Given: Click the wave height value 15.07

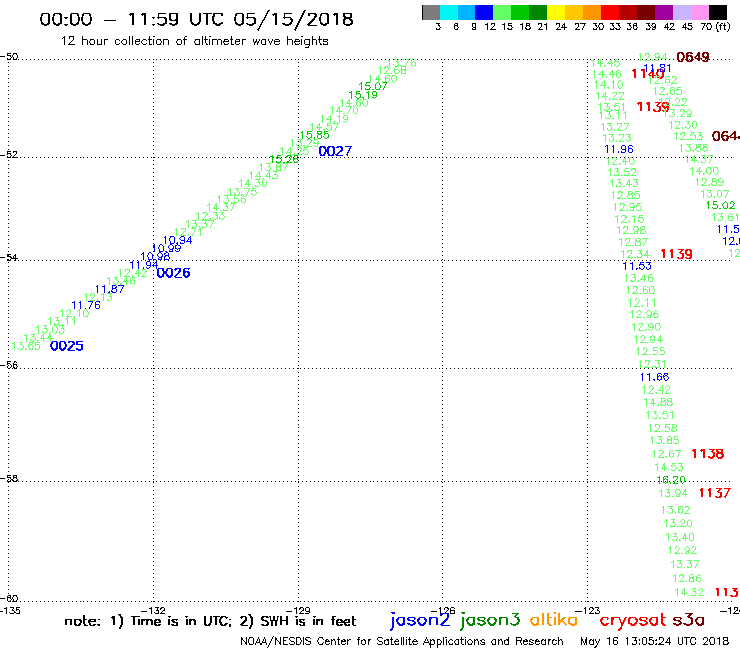Looking at the screenshot, I should click(373, 86).
